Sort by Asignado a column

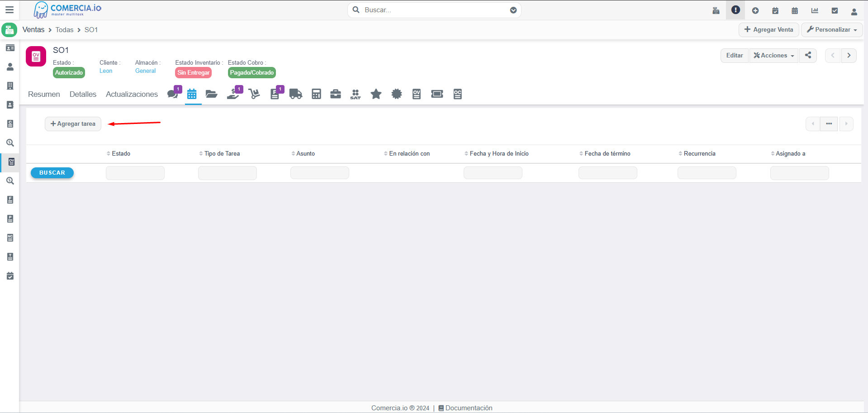pos(788,154)
